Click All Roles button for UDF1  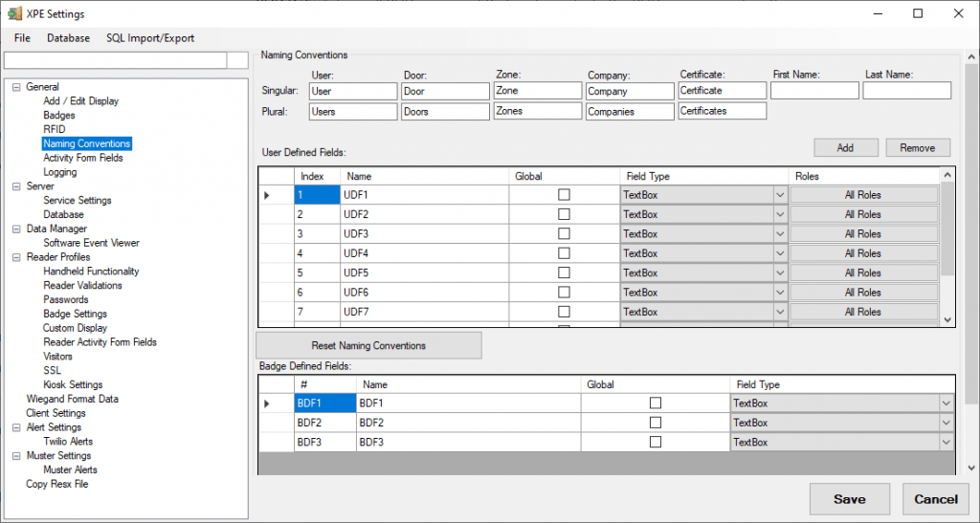[x=863, y=195]
